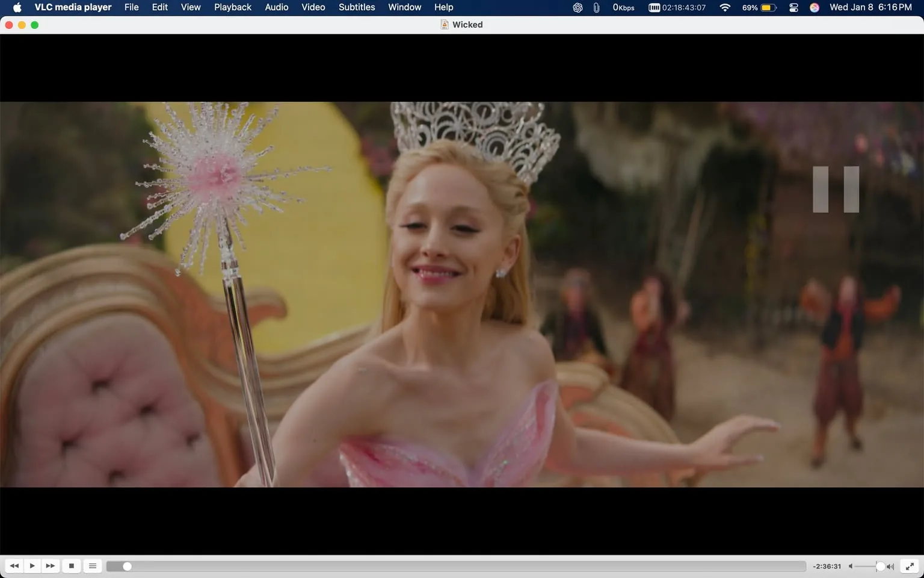Click the volume slider
The image size is (924, 578).
(x=866, y=566)
